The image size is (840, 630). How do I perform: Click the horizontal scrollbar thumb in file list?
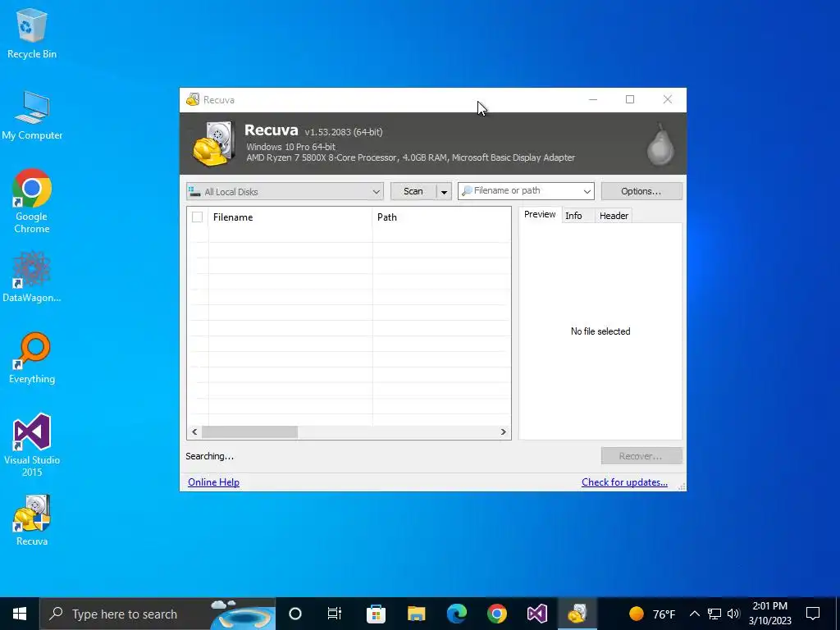pyautogui.click(x=249, y=431)
